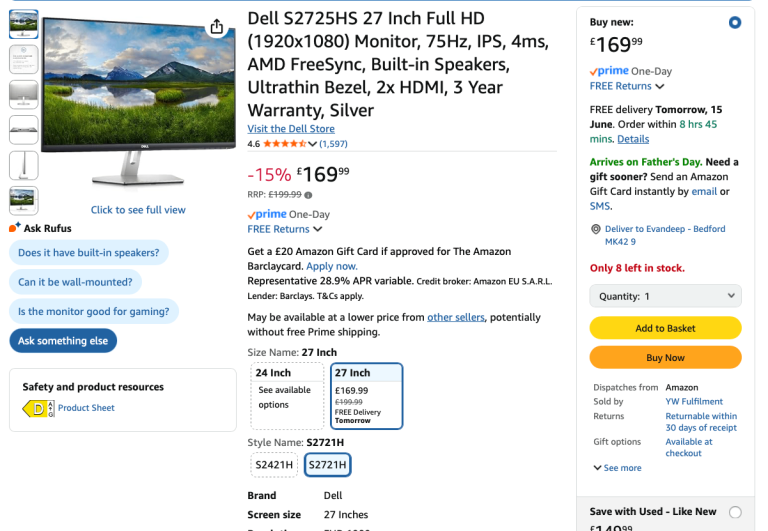Viewport: 768px width, 531px height.
Task: Select the first product image thumbnail
Action: [23, 25]
